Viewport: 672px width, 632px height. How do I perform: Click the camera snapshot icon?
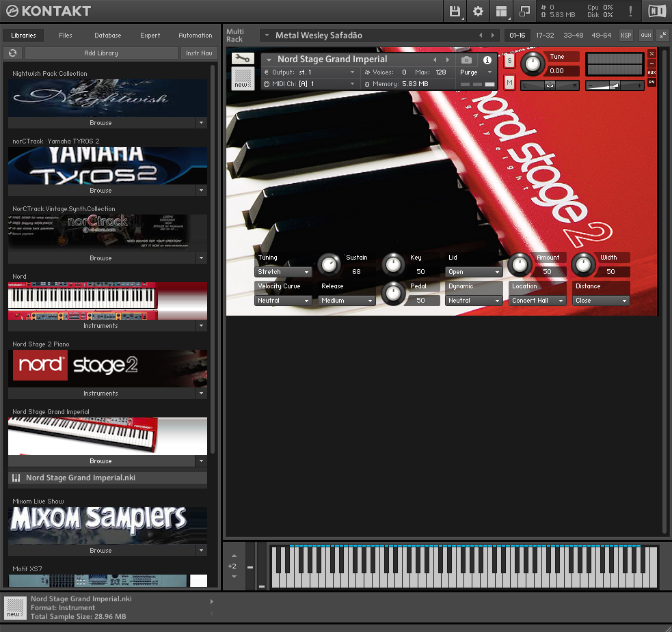coord(466,60)
